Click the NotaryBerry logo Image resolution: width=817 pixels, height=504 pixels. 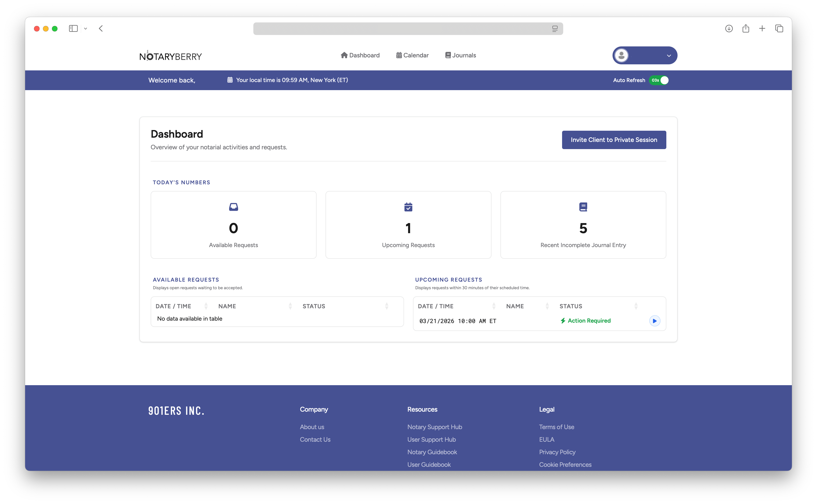click(x=170, y=56)
